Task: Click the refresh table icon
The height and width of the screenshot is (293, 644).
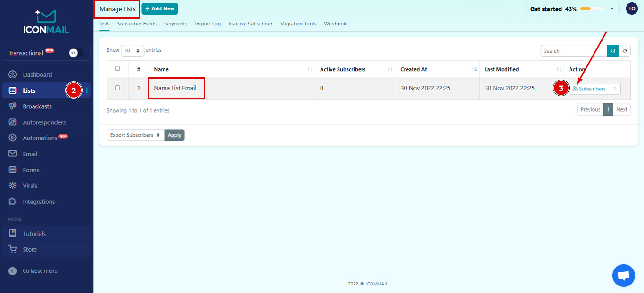Action: pos(625,51)
